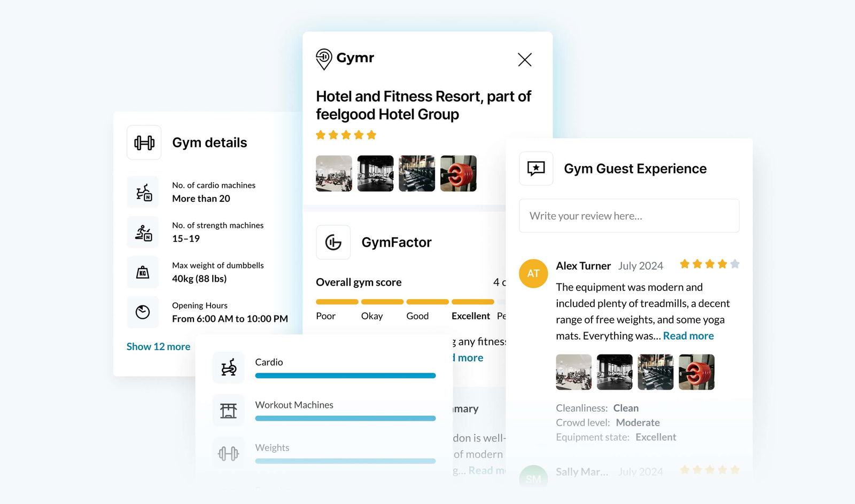Click the Workout Machines rack icon
The image size is (855, 504).
tap(229, 410)
